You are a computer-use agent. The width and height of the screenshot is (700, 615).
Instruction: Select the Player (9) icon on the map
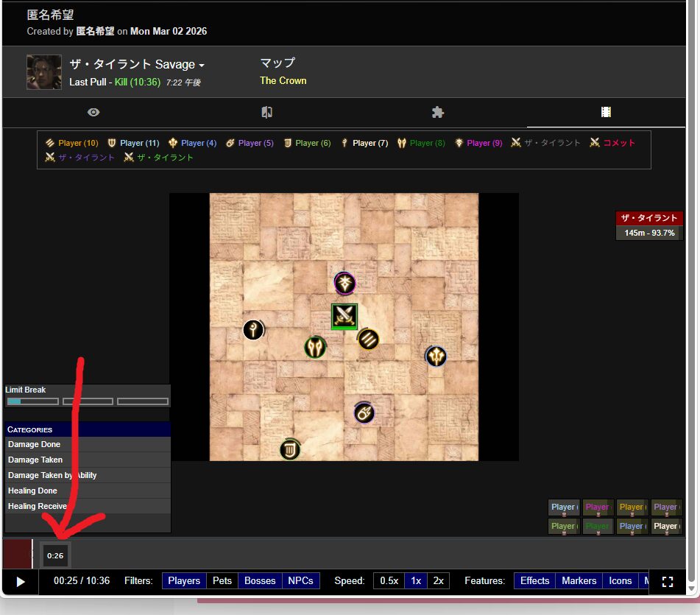pyautogui.click(x=344, y=283)
